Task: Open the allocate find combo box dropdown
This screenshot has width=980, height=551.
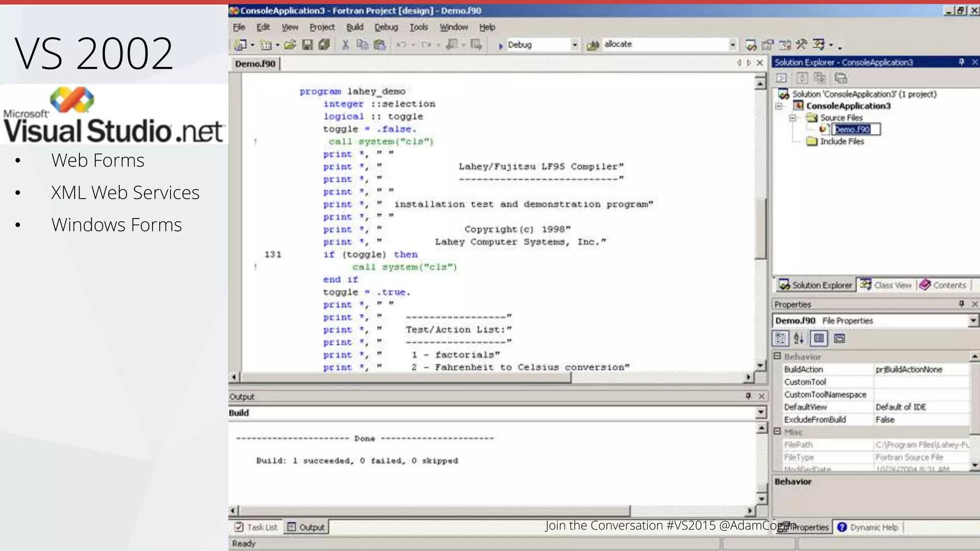Action: click(733, 45)
